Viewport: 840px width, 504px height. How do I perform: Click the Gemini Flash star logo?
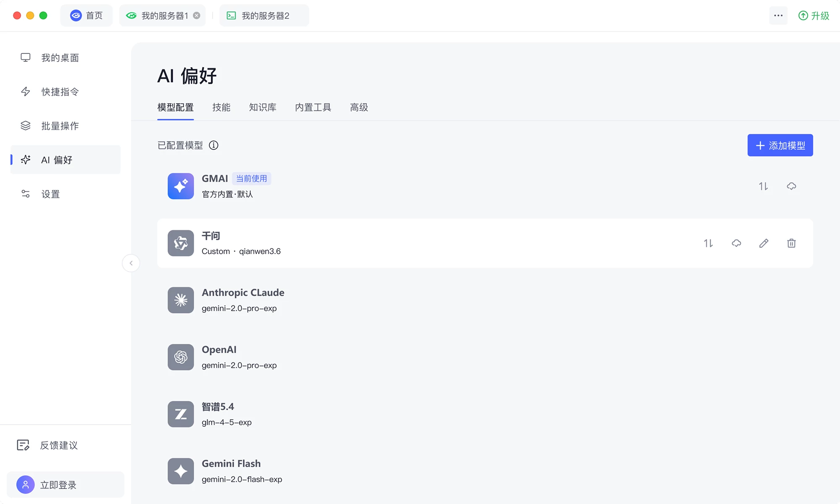[x=181, y=471]
